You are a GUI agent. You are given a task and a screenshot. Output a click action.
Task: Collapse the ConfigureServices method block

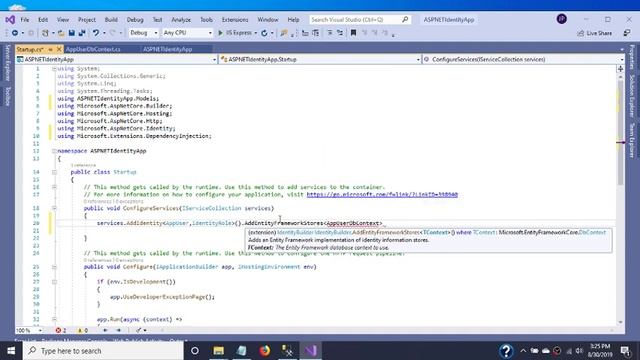pyautogui.click(x=54, y=208)
